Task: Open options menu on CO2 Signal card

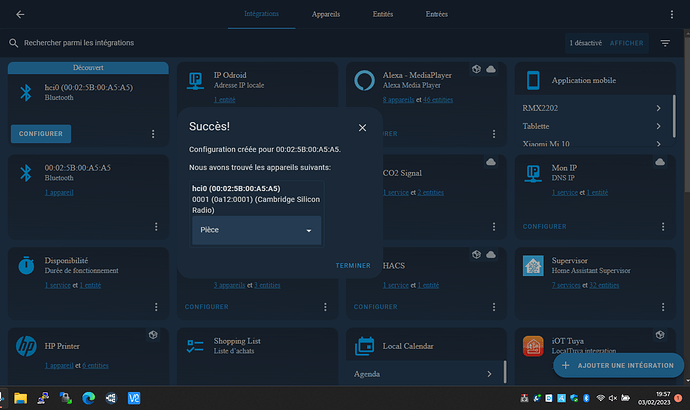Action: [494, 227]
